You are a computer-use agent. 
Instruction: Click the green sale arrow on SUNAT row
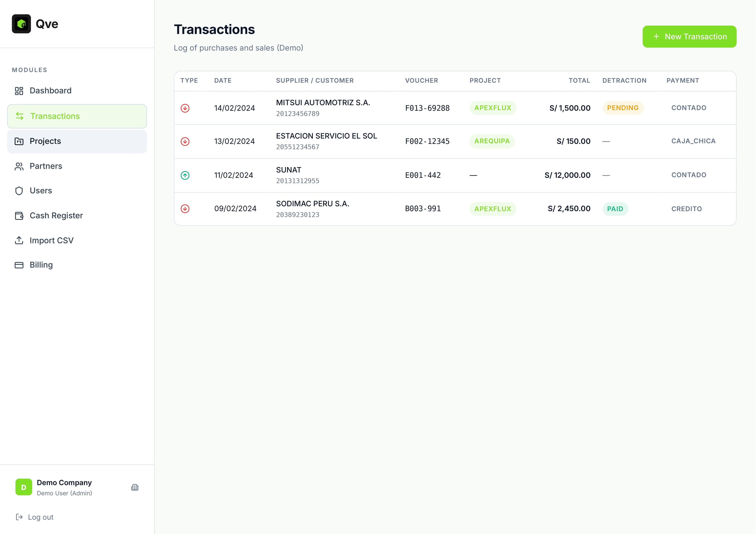coord(185,175)
